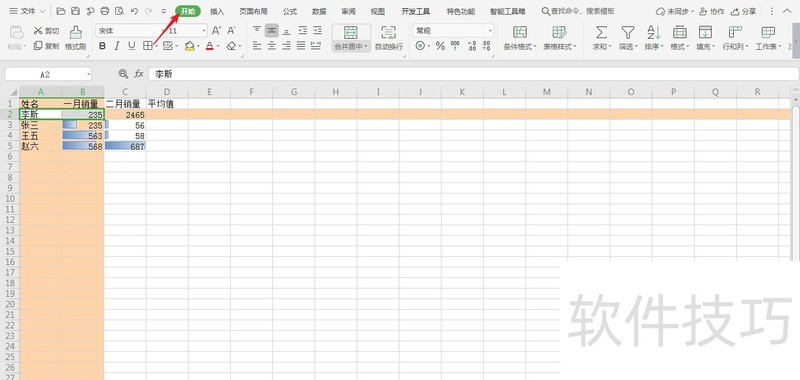
Task: Click 自动换行 wrap text button
Action: tap(389, 38)
